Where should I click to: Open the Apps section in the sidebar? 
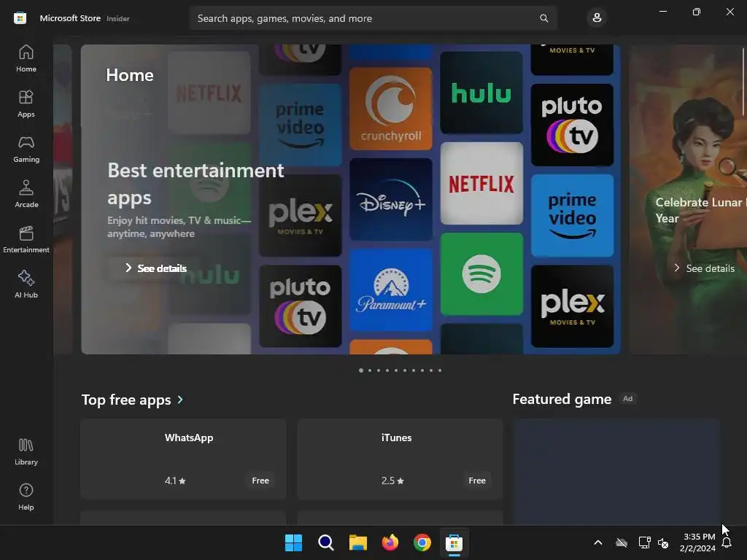(26, 104)
